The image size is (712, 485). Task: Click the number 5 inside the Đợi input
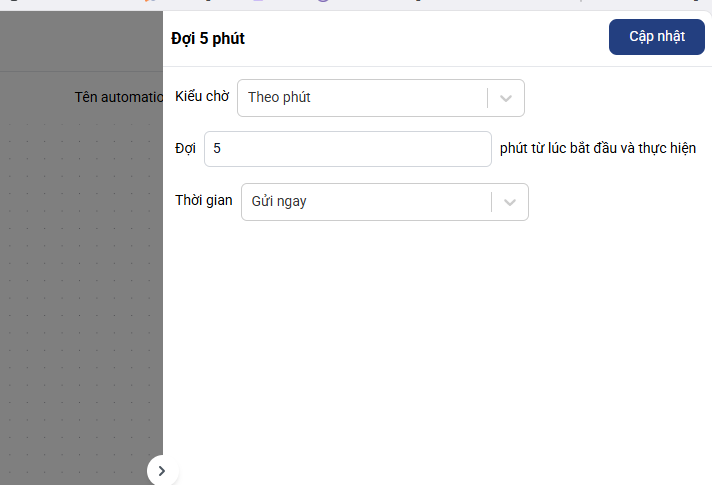pyautogui.click(x=217, y=149)
